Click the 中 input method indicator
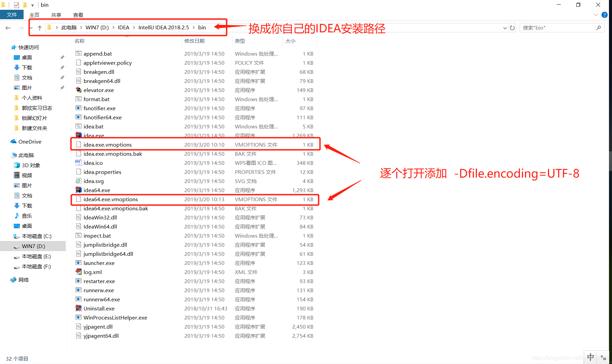 pyautogui.click(x=590, y=357)
